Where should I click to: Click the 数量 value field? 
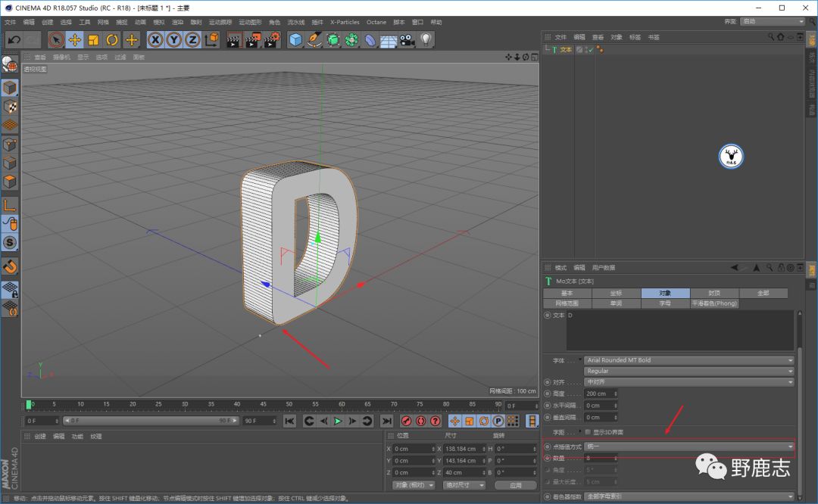[x=601, y=458]
